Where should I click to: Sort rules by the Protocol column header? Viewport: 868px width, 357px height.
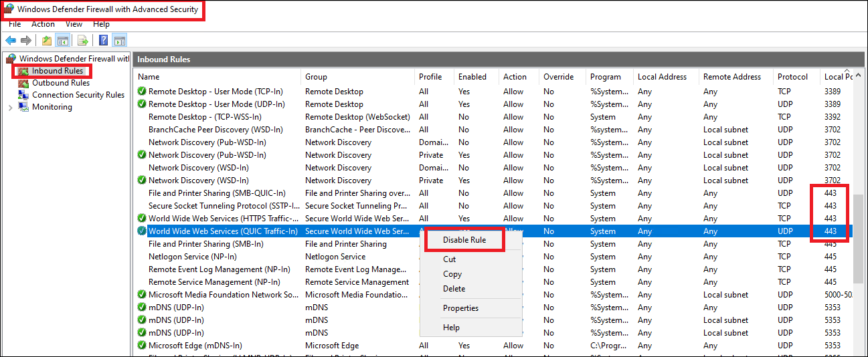point(792,77)
